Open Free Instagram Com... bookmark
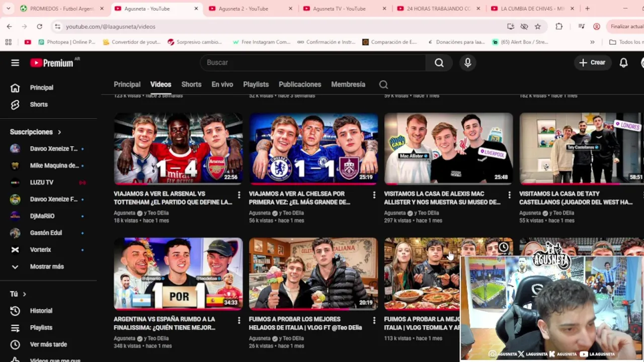644x362 pixels. click(262, 42)
